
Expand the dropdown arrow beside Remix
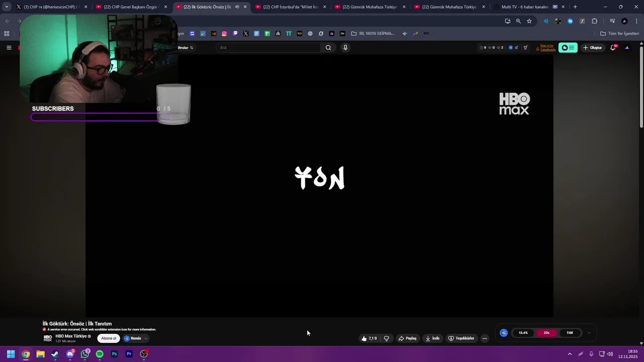coord(146,338)
